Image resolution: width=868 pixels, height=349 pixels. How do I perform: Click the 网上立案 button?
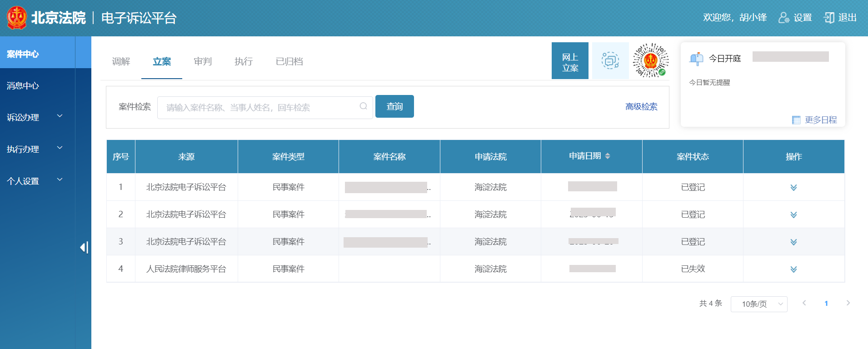click(x=570, y=60)
